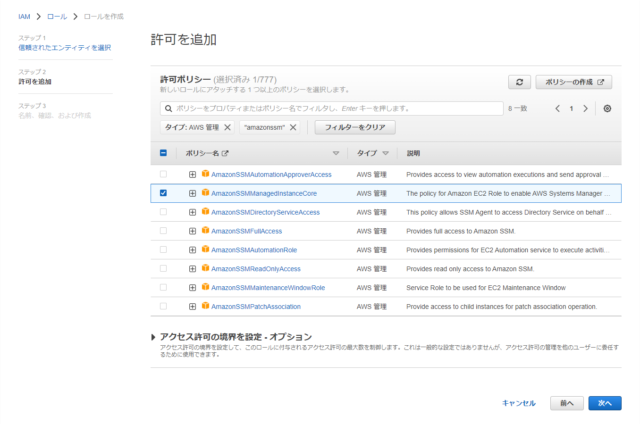Remove the "amazonssm" filter chip

293,127
